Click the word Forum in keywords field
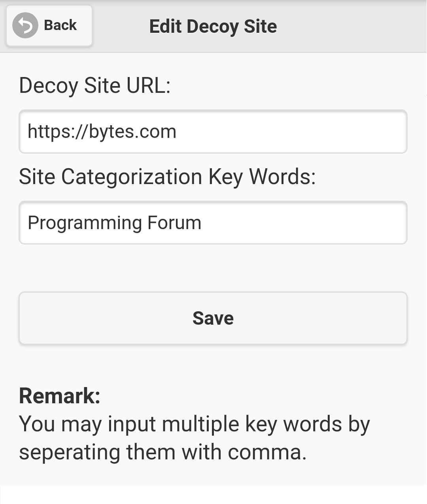This screenshot has height=504, width=427. tap(174, 223)
